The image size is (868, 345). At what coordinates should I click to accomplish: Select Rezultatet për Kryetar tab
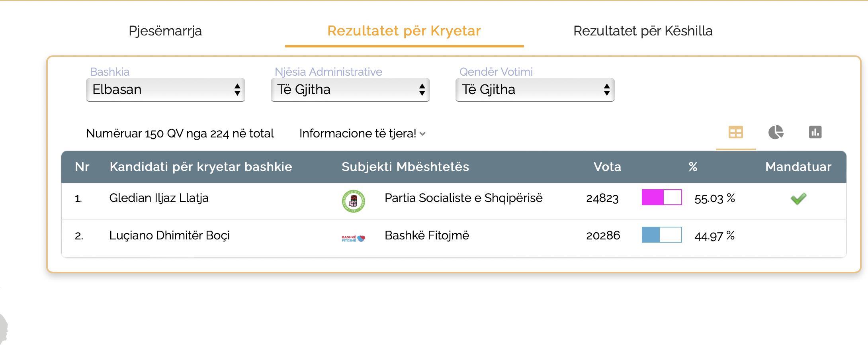tap(404, 31)
